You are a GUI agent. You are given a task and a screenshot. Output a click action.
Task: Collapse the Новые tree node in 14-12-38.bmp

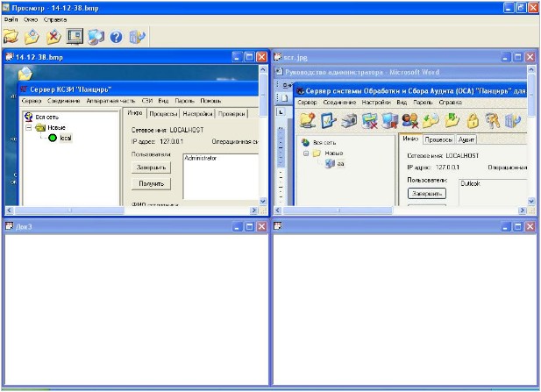(28, 127)
